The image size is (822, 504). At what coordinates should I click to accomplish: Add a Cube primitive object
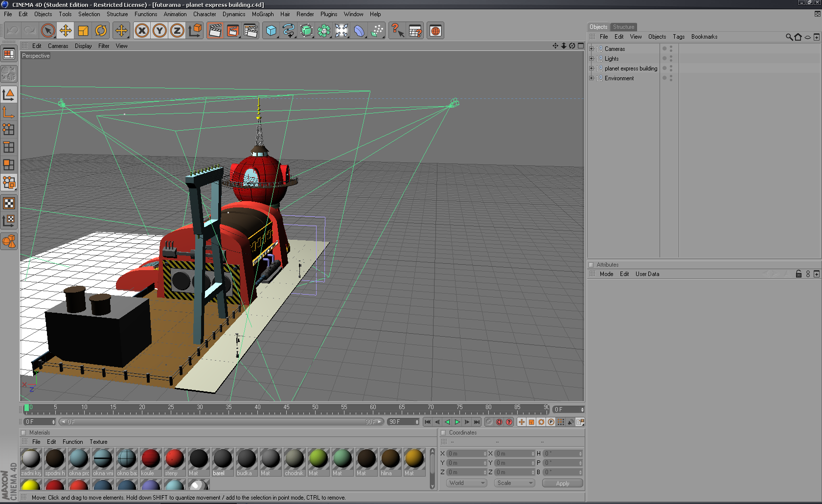tap(271, 31)
